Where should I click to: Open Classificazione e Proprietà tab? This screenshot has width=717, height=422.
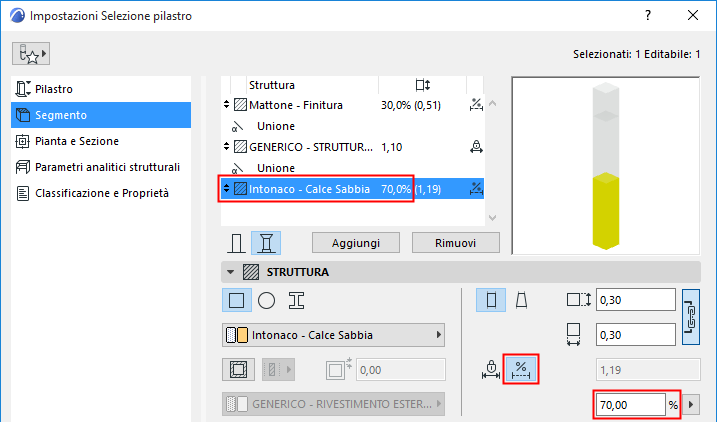102,192
